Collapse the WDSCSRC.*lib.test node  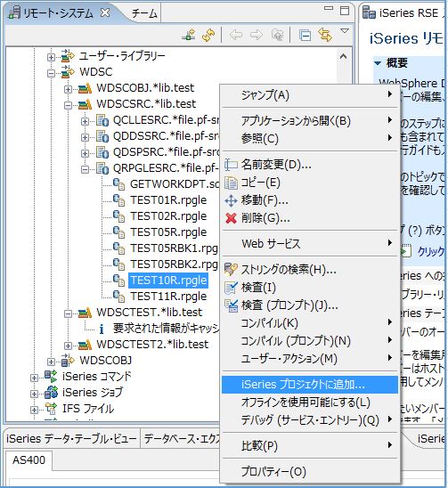[68, 105]
